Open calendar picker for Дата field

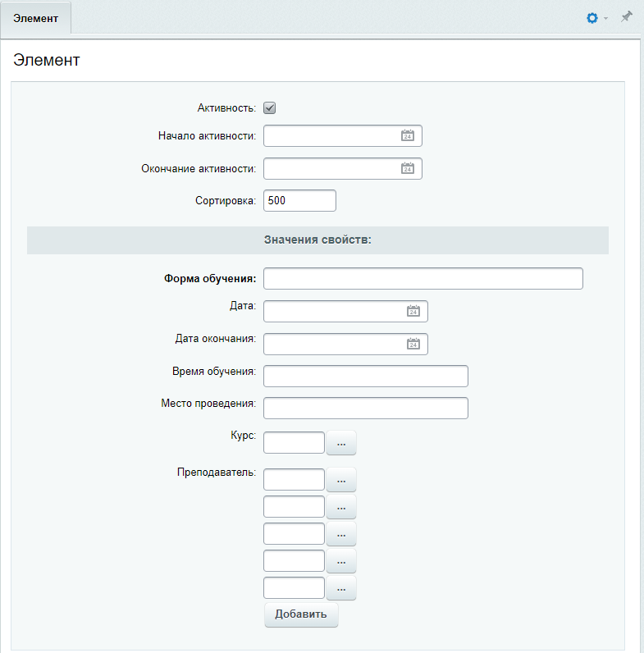pos(413,311)
